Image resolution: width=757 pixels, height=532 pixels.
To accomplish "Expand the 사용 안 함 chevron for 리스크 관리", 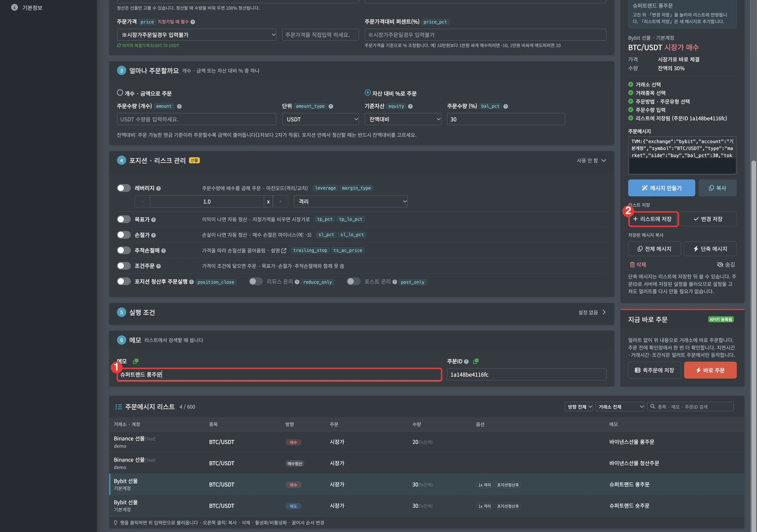I will tap(604, 161).
